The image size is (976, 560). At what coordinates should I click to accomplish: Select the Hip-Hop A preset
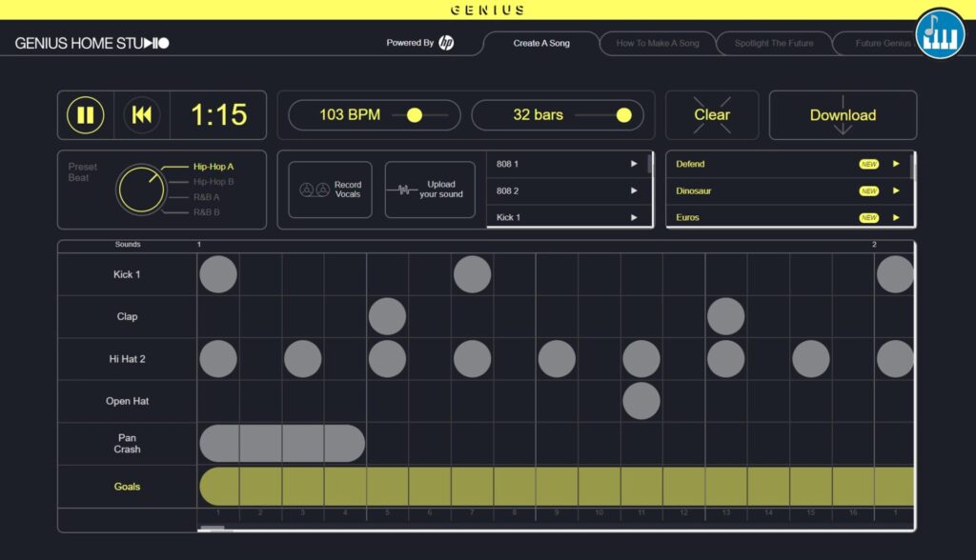pos(213,167)
